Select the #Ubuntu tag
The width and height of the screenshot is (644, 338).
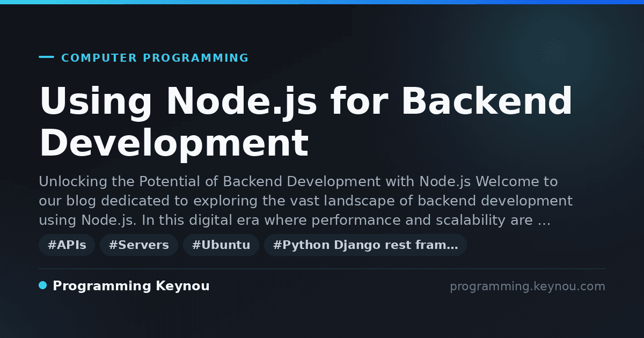pos(221,245)
